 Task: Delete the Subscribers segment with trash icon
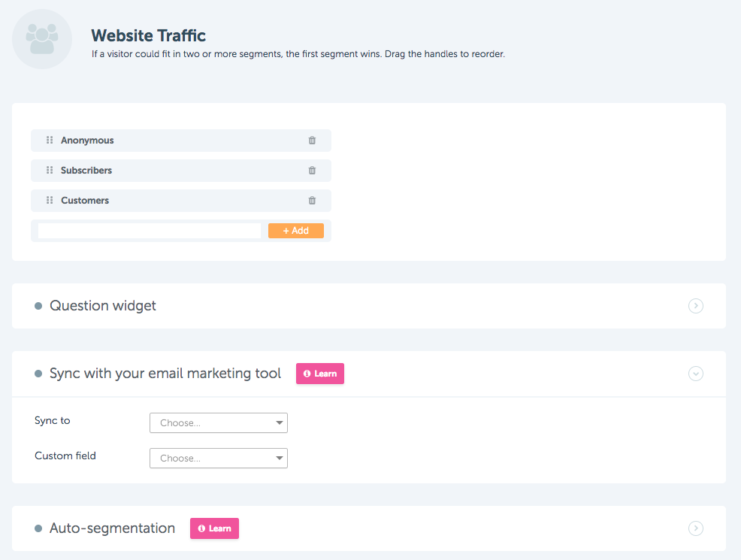click(312, 170)
